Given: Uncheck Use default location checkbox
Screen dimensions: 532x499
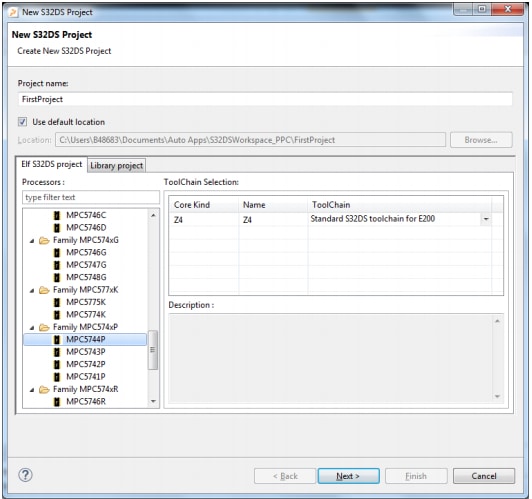Looking at the screenshot, I should (x=22, y=122).
